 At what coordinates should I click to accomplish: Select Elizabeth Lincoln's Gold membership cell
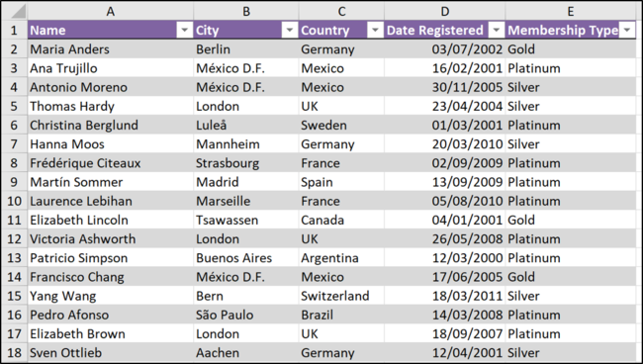click(x=571, y=221)
